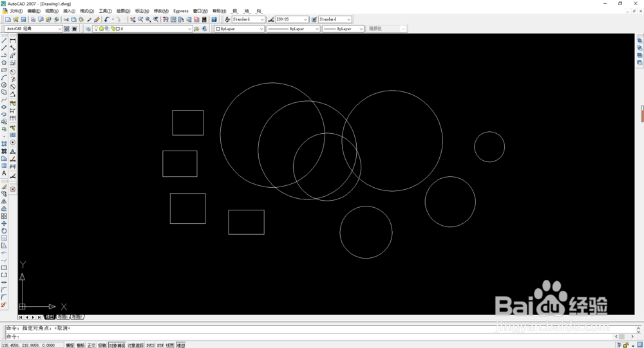
Task: Select the Arc draw tool
Action: click(x=4, y=78)
